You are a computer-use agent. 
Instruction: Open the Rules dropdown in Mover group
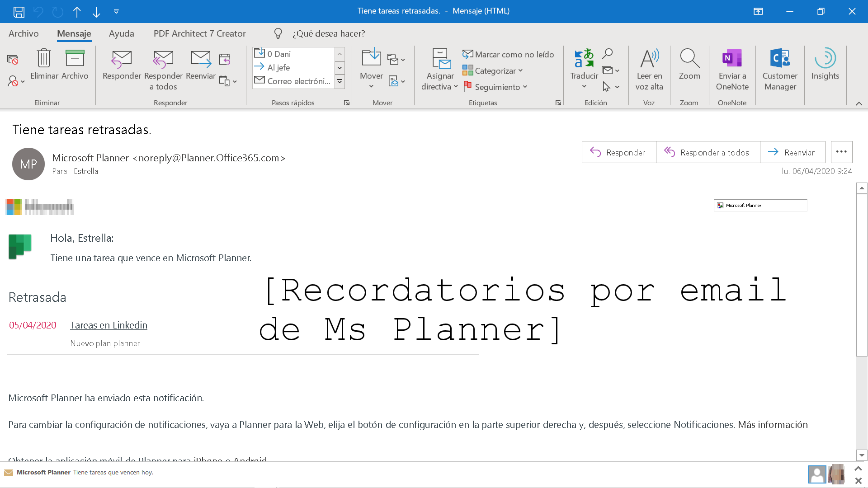396,59
